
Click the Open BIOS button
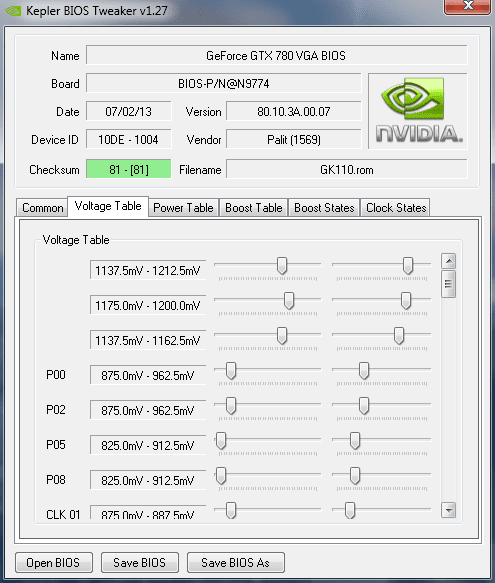click(x=54, y=563)
